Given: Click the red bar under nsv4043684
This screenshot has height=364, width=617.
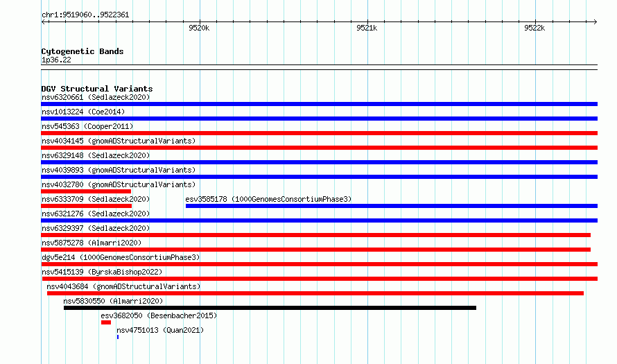Looking at the screenshot, I should click(315, 293).
